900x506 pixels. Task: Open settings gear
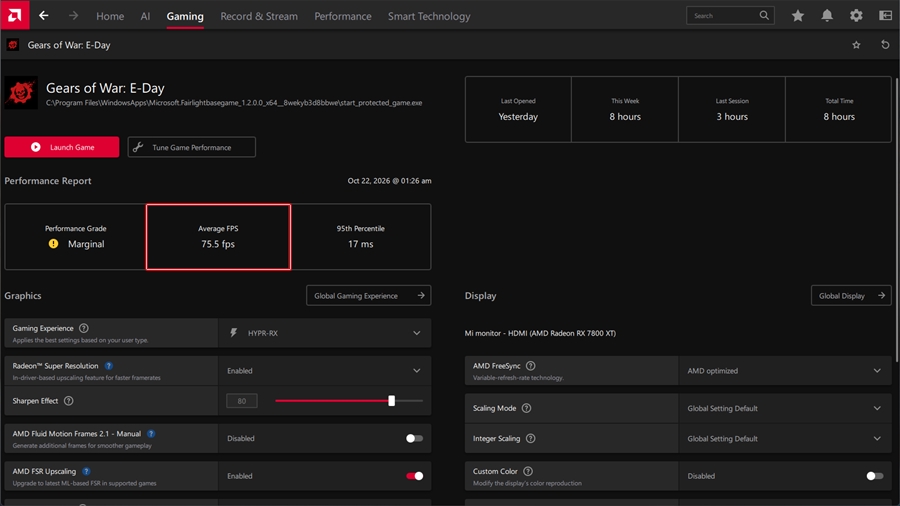coord(856,16)
